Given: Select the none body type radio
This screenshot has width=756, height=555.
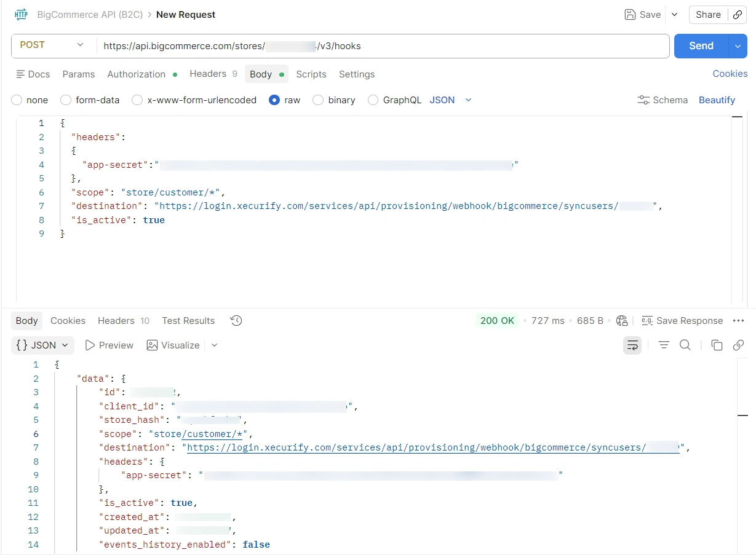Looking at the screenshot, I should pyautogui.click(x=17, y=100).
